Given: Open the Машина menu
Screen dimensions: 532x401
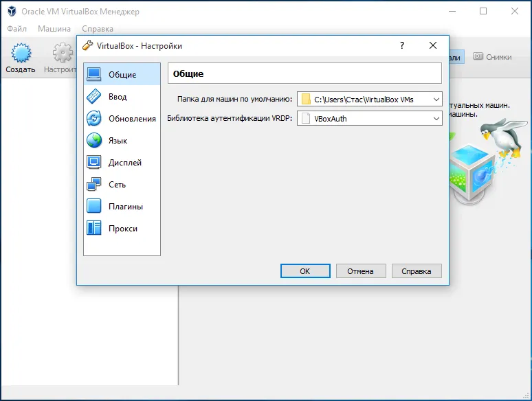Looking at the screenshot, I should 54,29.
